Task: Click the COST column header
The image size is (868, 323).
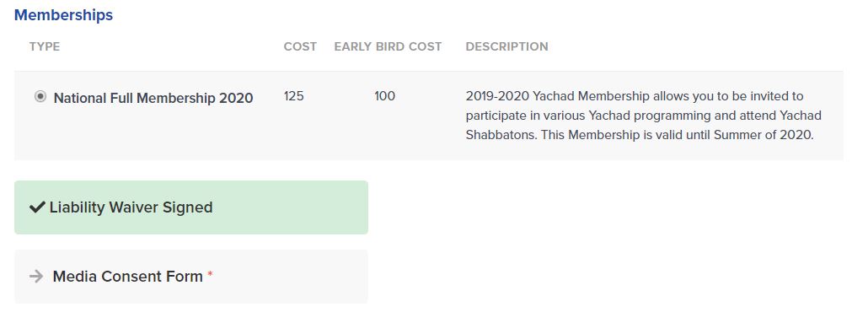Action: pyautogui.click(x=300, y=46)
